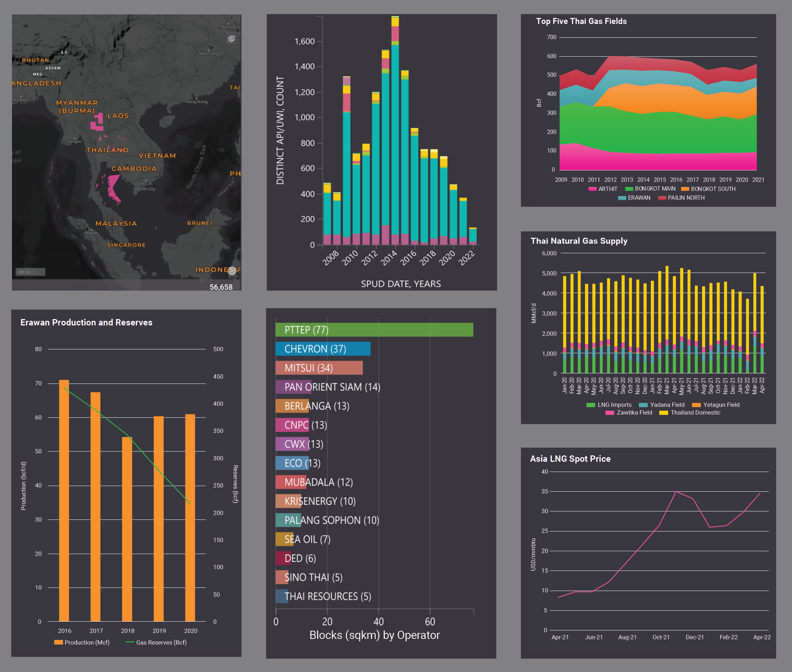Click the Gas Reserves green line legend marker
The height and width of the screenshot is (672, 792).
click(x=130, y=642)
